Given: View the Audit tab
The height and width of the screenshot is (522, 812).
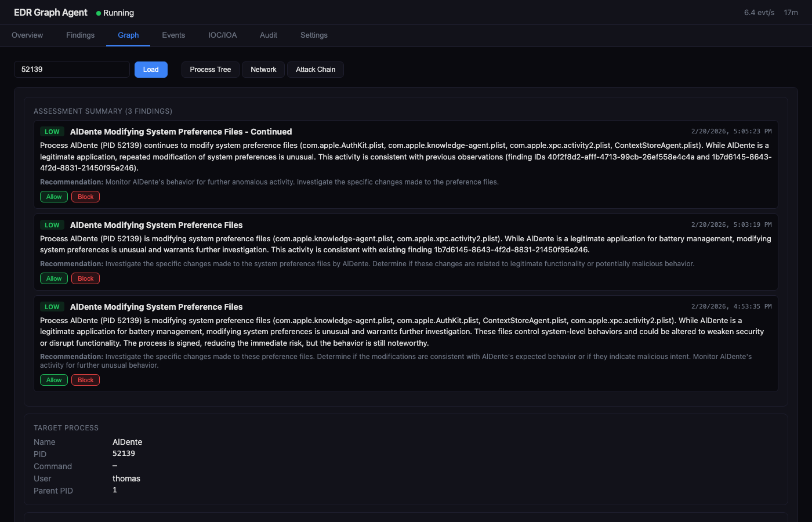Looking at the screenshot, I should tap(269, 35).
